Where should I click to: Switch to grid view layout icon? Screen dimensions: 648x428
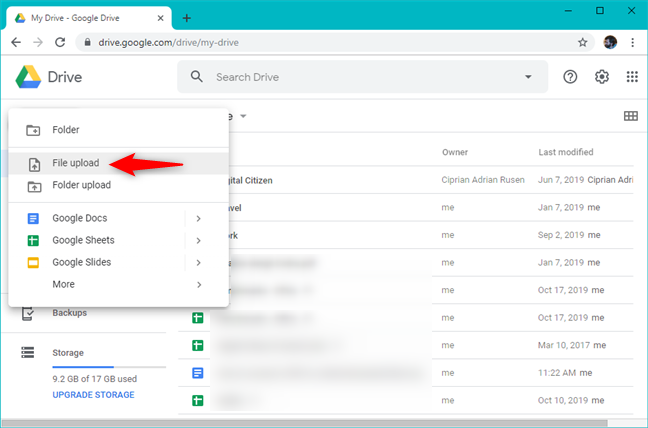[x=631, y=116]
